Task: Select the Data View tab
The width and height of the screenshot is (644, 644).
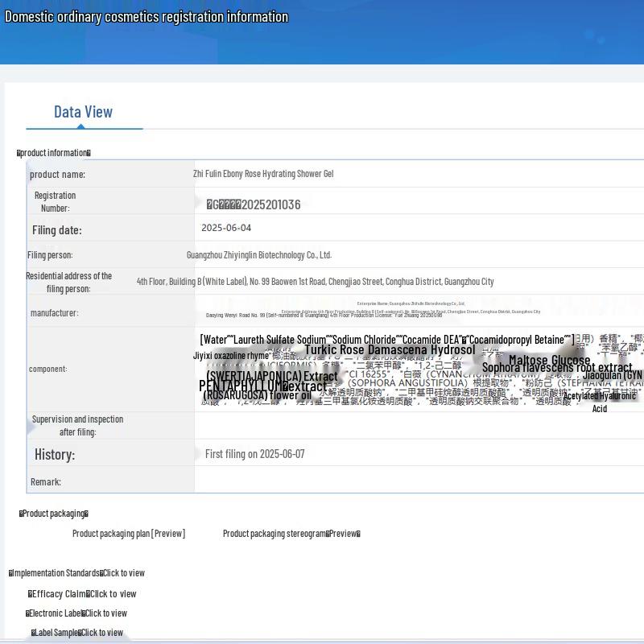Action: pos(84,112)
